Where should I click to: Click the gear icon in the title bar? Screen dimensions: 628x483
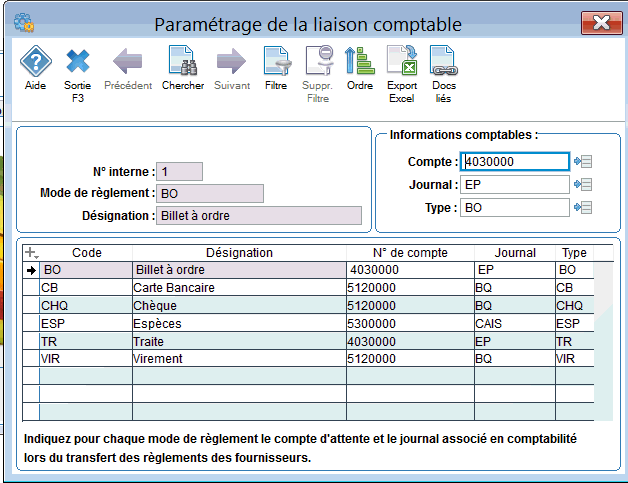tap(24, 23)
